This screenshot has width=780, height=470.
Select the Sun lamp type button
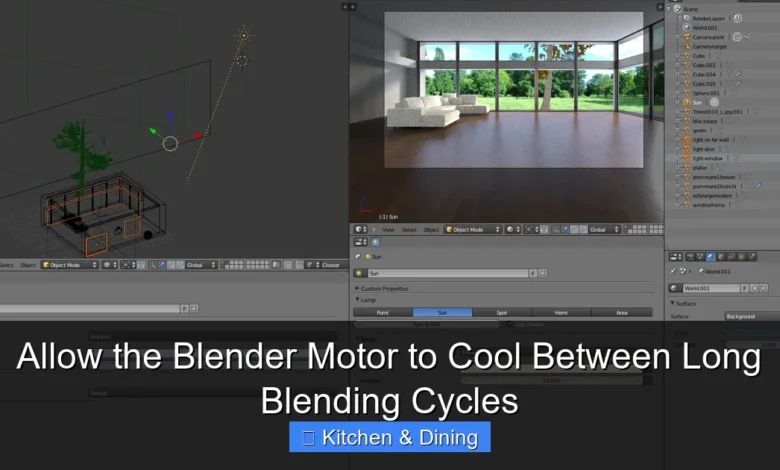(442, 312)
